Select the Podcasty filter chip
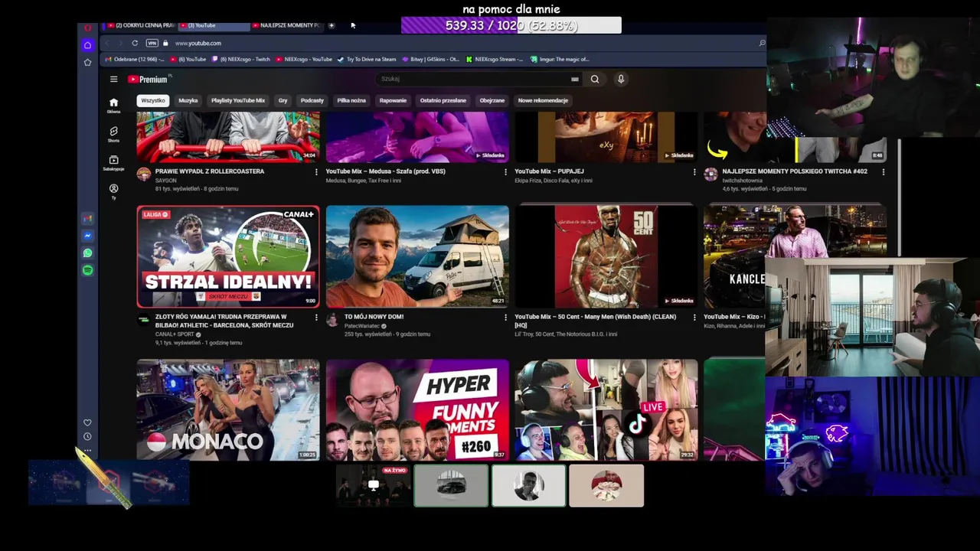This screenshot has height=551, width=980. [x=312, y=100]
